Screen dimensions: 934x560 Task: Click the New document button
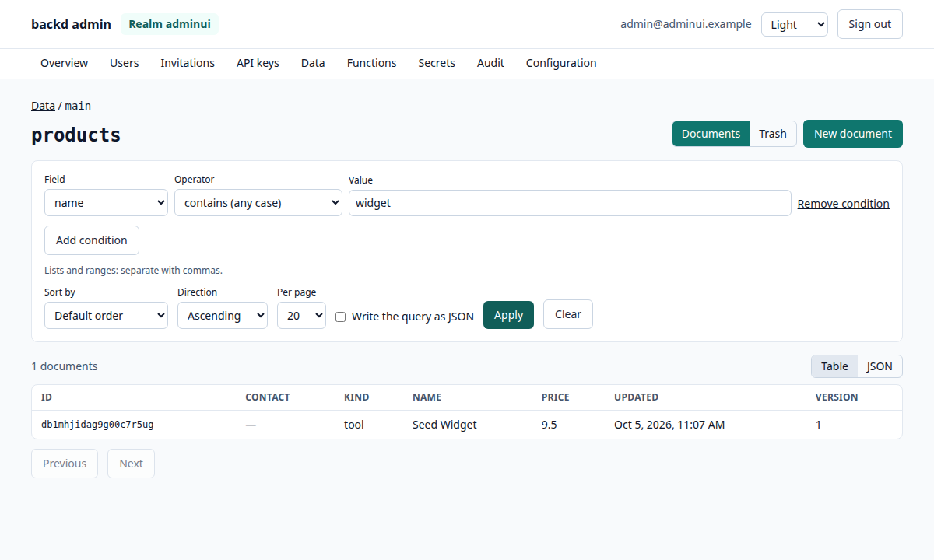click(853, 134)
